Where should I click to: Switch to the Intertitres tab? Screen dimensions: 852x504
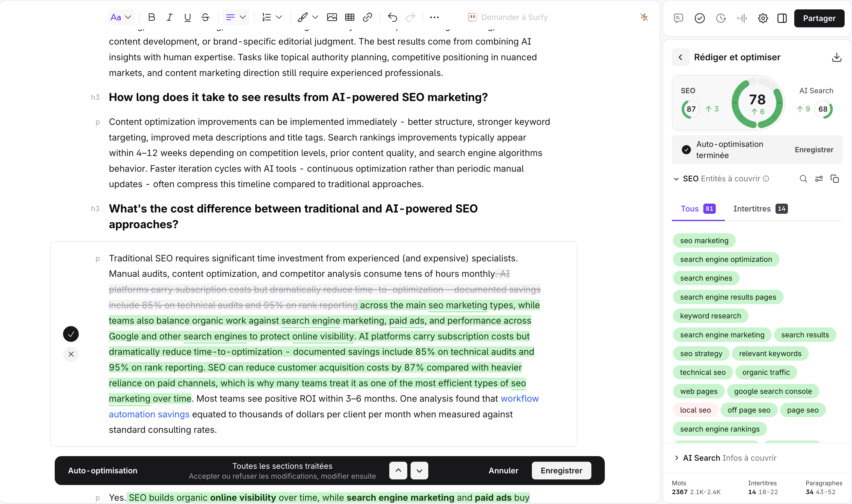coord(760,208)
